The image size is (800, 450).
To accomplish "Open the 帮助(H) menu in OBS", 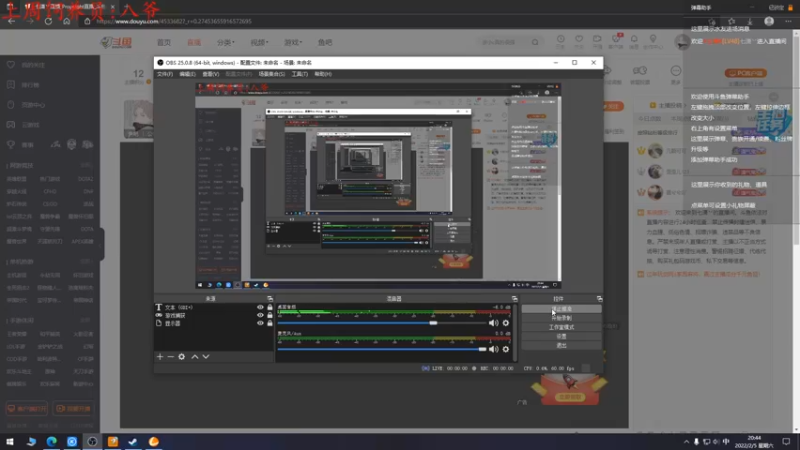I will 323,74.
